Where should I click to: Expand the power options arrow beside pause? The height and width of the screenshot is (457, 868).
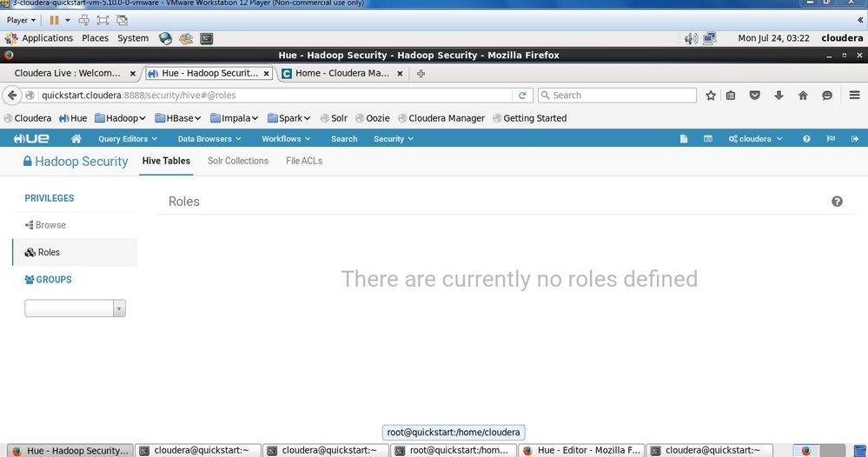pyautogui.click(x=68, y=21)
